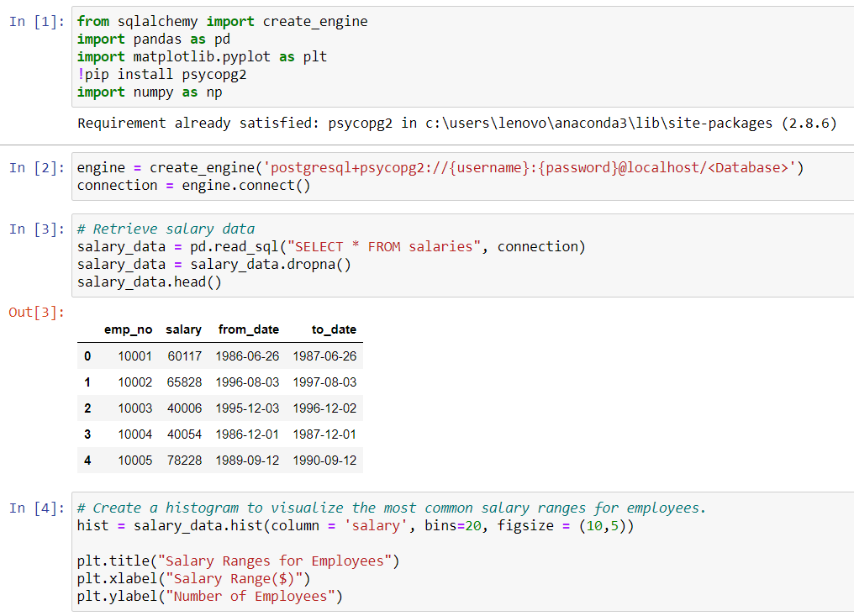Click the 'Requirement already satisfied' output line

click(457, 123)
